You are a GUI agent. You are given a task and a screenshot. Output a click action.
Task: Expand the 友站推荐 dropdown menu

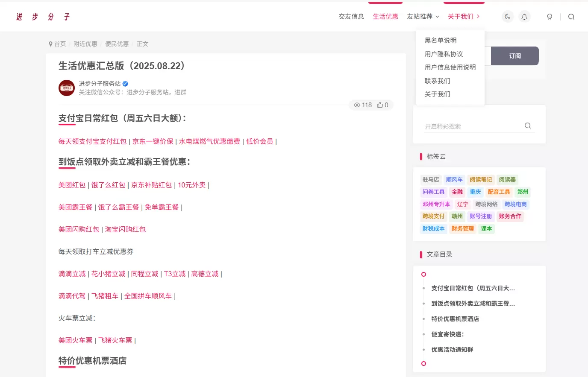tap(423, 17)
